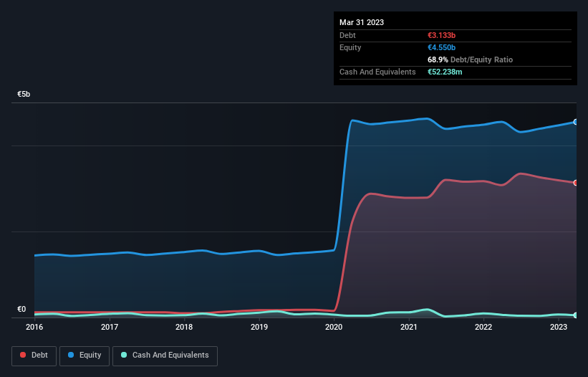
Task: Select the blue Equity endpoint marker
Action: coord(576,122)
